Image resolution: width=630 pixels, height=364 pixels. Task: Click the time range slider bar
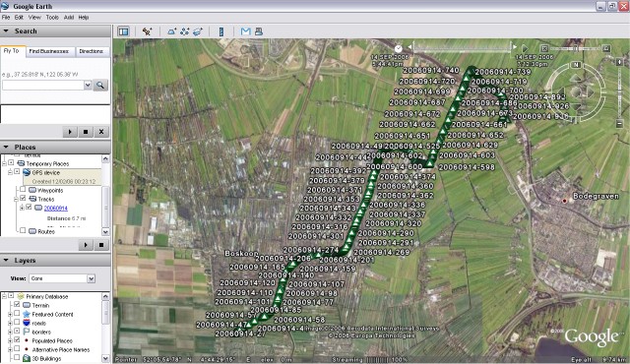click(x=462, y=47)
